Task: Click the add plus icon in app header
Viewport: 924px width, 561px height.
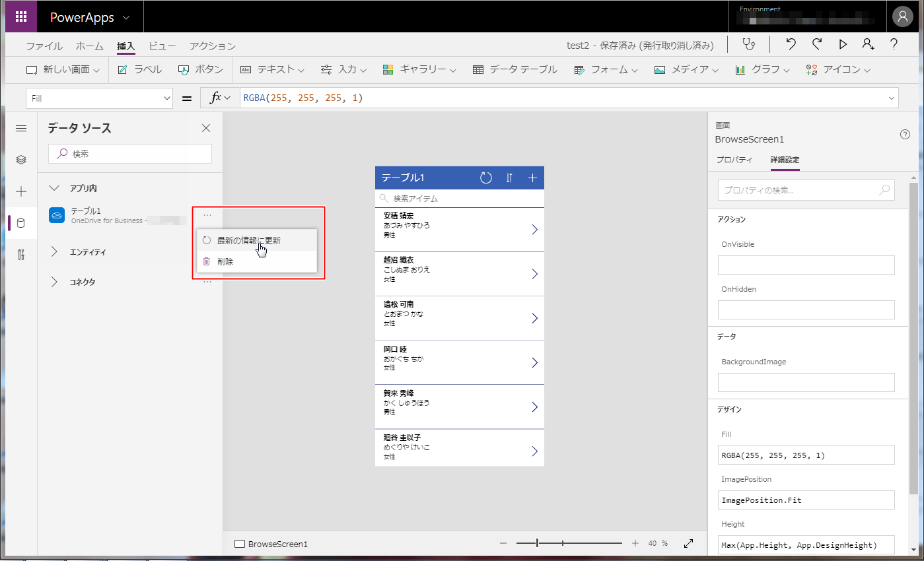Action: click(x=532, y=178)
